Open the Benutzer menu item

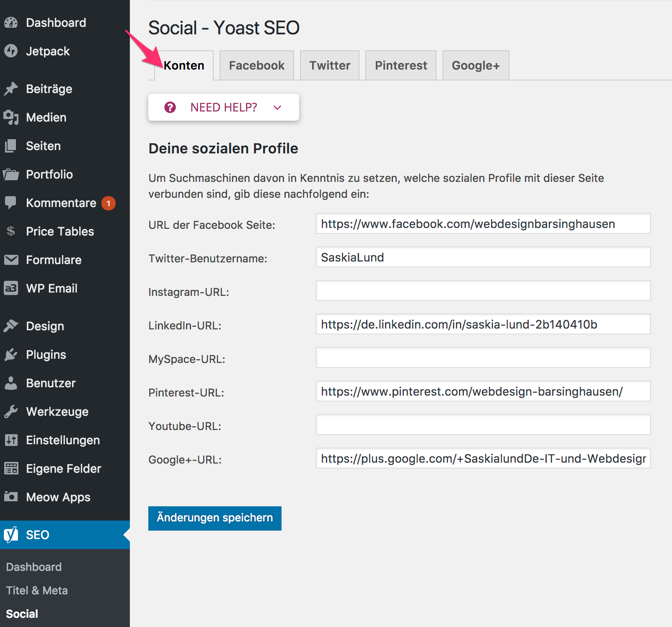point(65,383)
